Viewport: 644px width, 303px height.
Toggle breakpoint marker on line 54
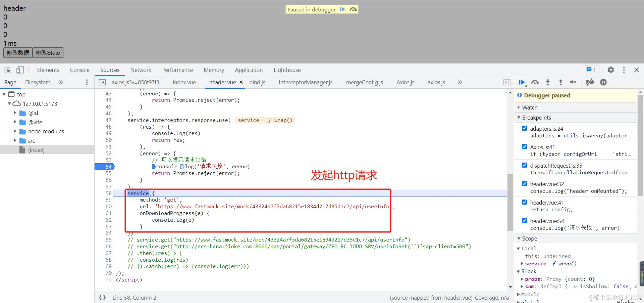(x=105, y=167)
